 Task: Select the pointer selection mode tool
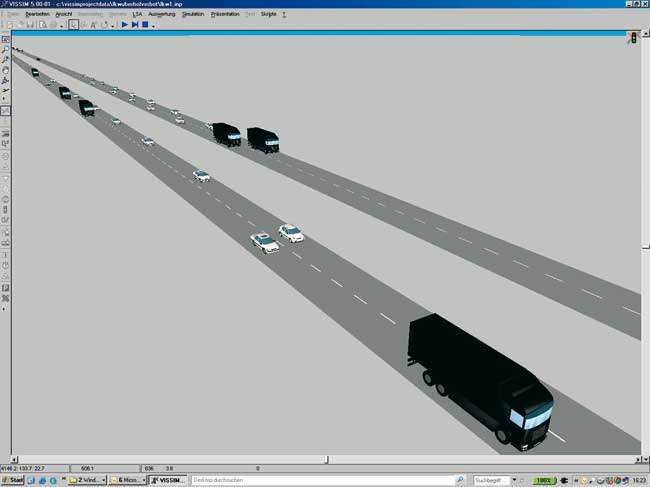73,25
